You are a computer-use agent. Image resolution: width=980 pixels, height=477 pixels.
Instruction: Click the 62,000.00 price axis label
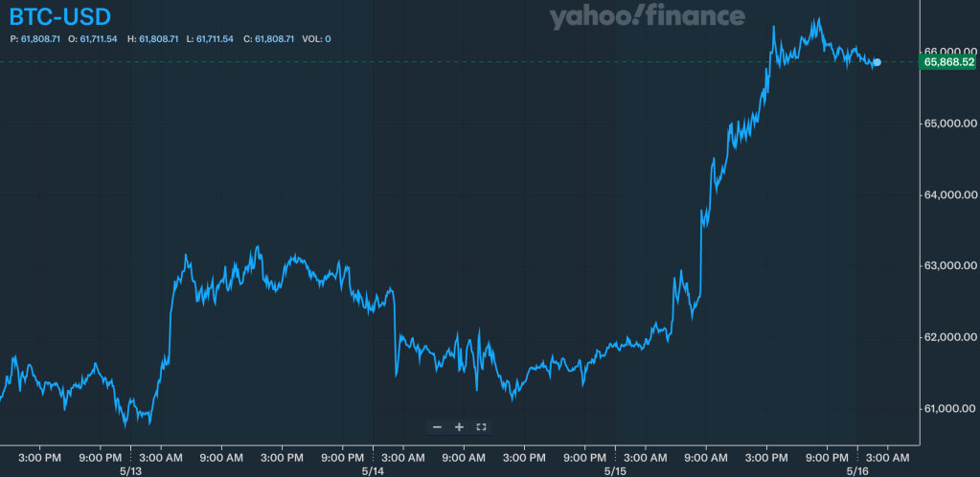point(949,337)
